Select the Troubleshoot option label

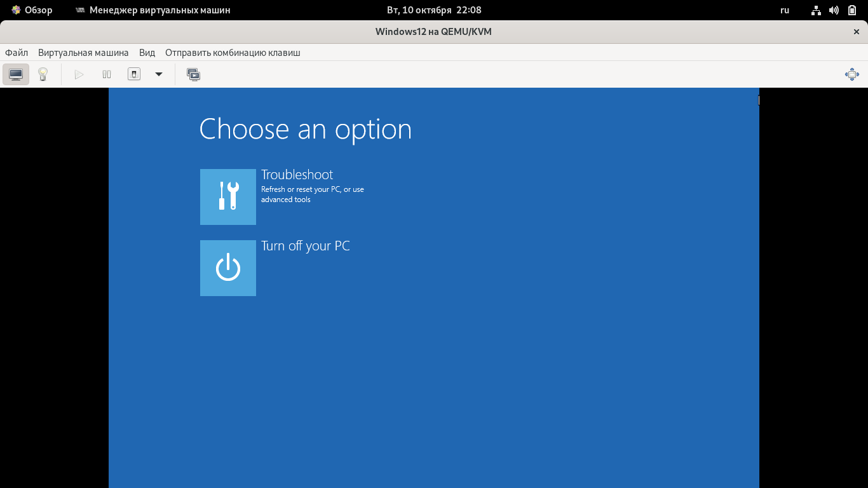click(297, 175)
